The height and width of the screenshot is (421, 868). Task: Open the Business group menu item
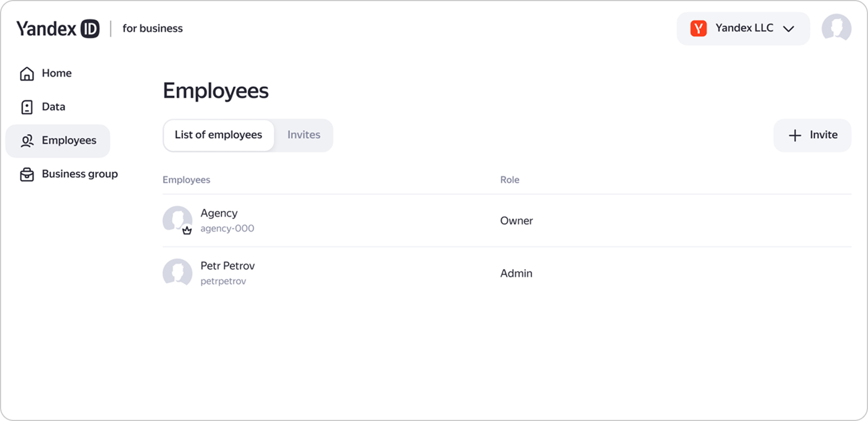(x=79, y=174)
